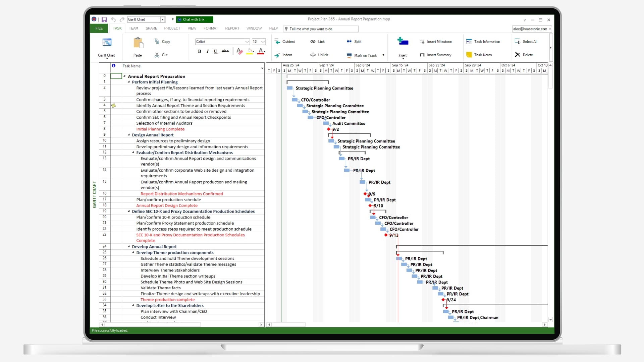Click in the Tell me what you want field
The width and height of the screenshot is (644, 362).
(x=320, y=29)
